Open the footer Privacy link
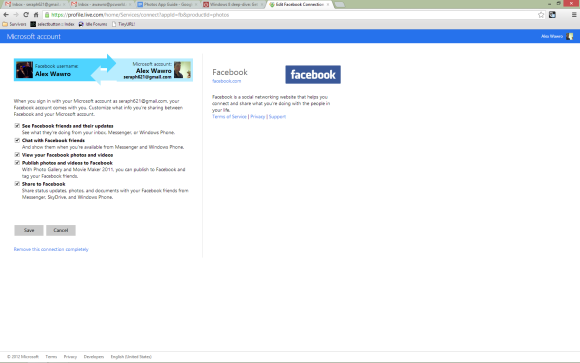The height and width of the screenshot is (363, 580). [70, 357]
